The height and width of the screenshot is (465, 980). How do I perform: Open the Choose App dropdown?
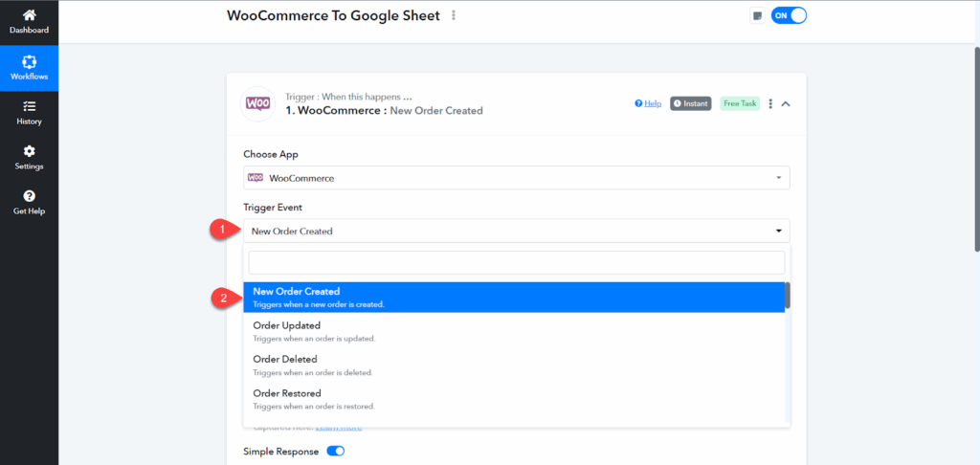pyautogui.click(x=516, y=178)
